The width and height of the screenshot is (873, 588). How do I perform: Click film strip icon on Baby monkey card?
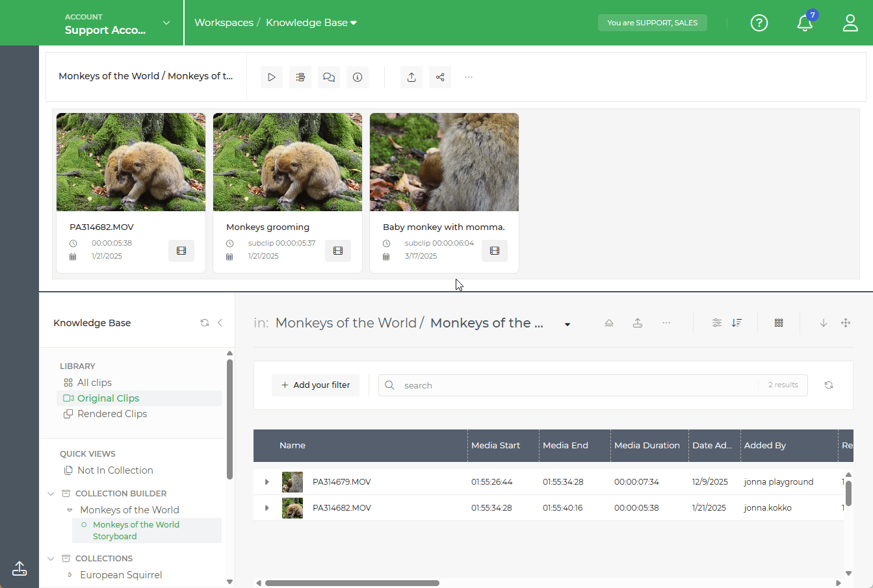tap(495, 251)
